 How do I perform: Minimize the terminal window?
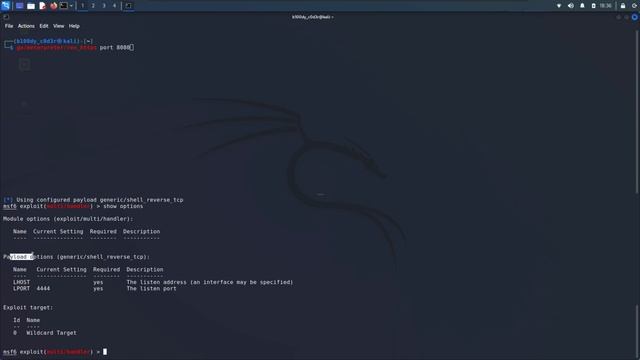[x=619, y=17]
